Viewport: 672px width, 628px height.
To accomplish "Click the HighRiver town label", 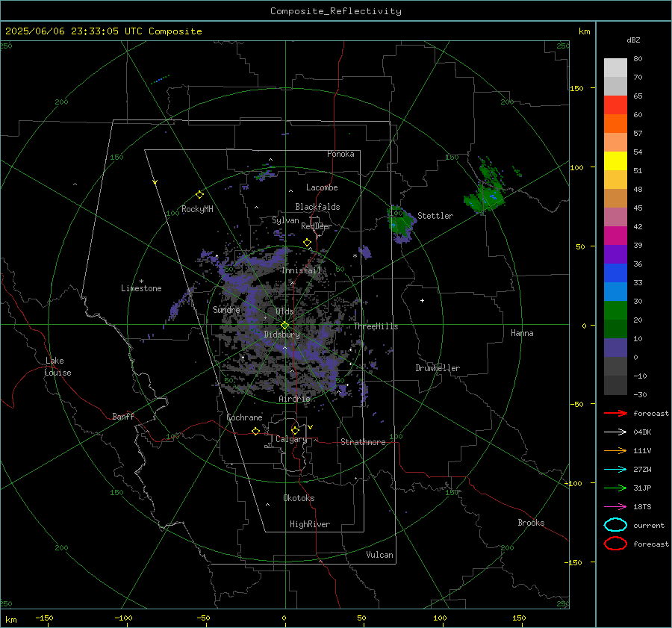I will pos(310,524).
